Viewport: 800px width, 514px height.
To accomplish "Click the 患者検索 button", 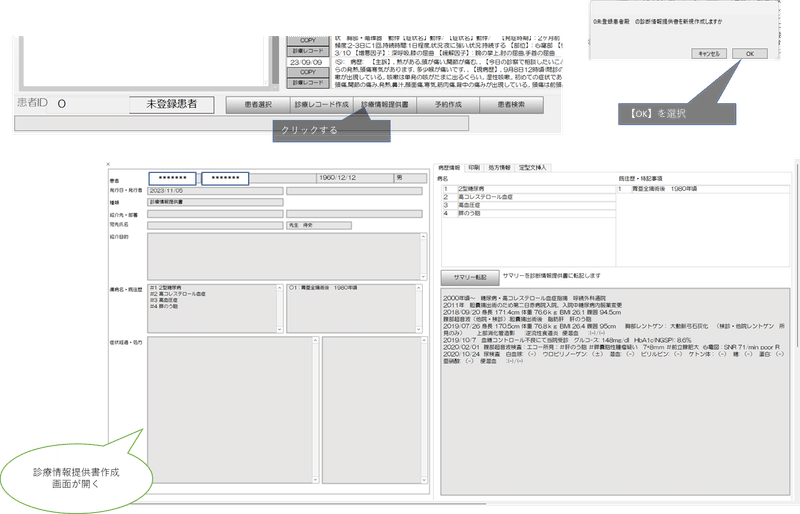I will point(511,105).
